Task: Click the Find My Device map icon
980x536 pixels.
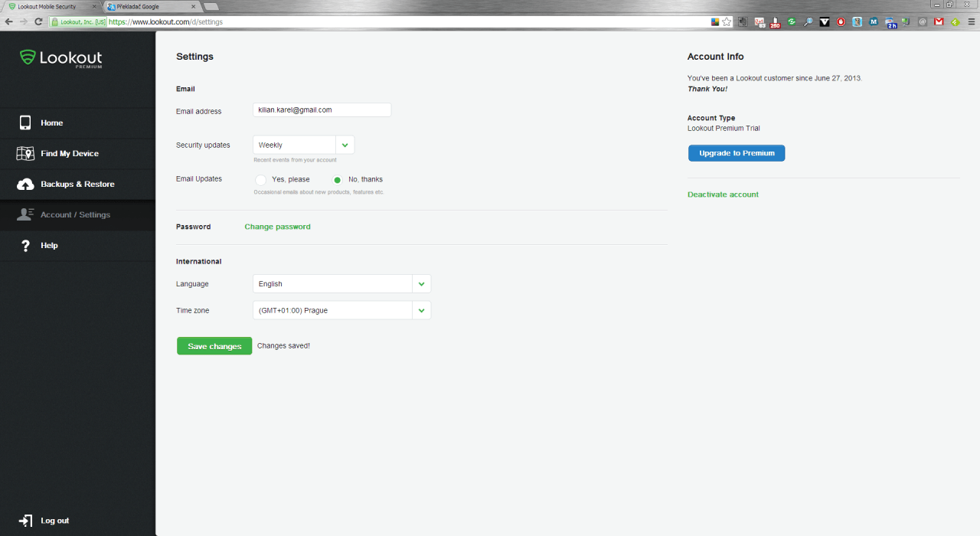Action: [25, 153]
